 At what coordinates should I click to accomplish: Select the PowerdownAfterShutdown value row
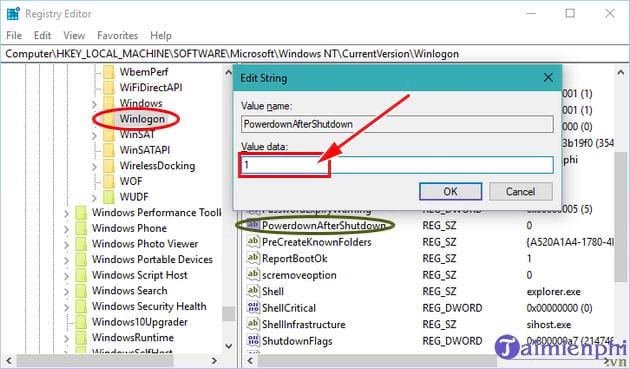[x=324, y=226]
